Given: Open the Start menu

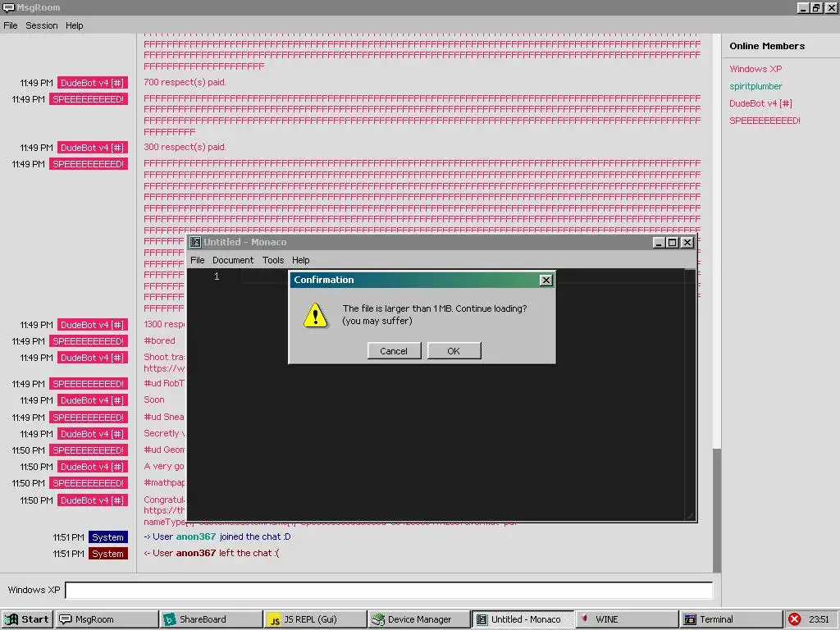Looking at the screenshot, I should click(x=27, y=619).
